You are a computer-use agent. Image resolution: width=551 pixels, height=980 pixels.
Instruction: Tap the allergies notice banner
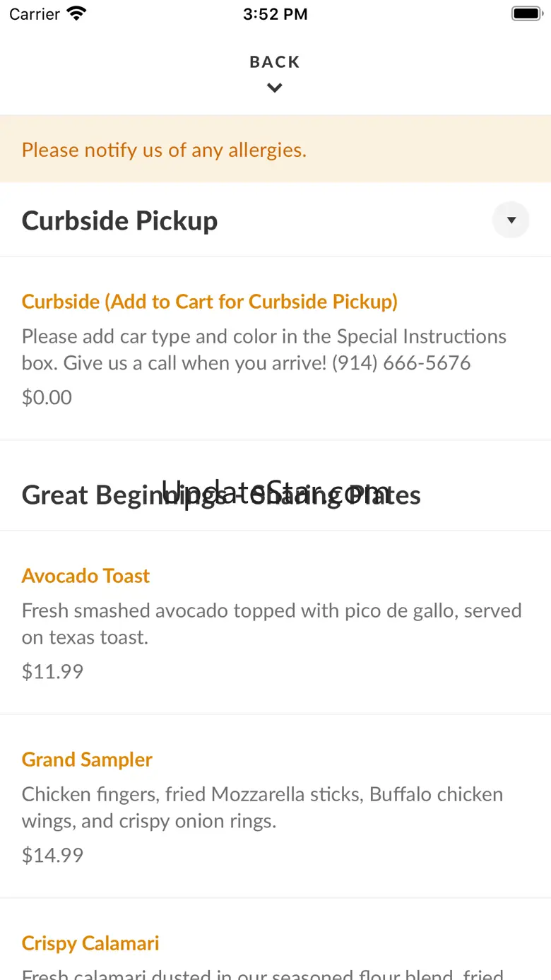coord(164,150)
